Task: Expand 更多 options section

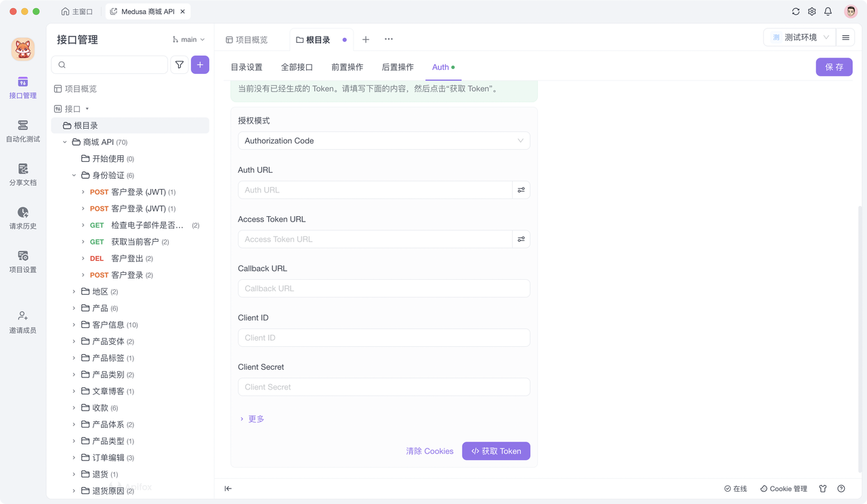Action: point(252,419)
